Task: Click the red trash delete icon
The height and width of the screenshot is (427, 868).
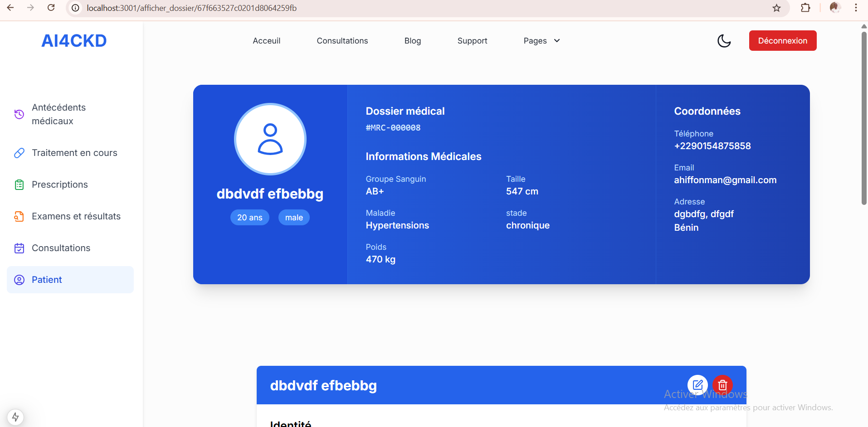Action: [x=722, y=385]
